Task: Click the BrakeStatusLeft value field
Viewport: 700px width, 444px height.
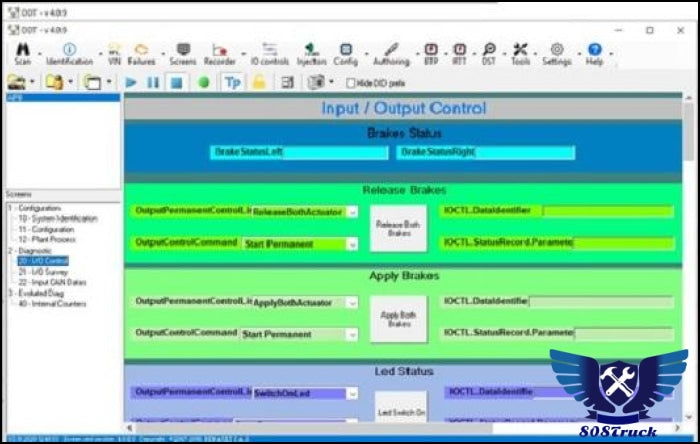Action: point(336,153)
